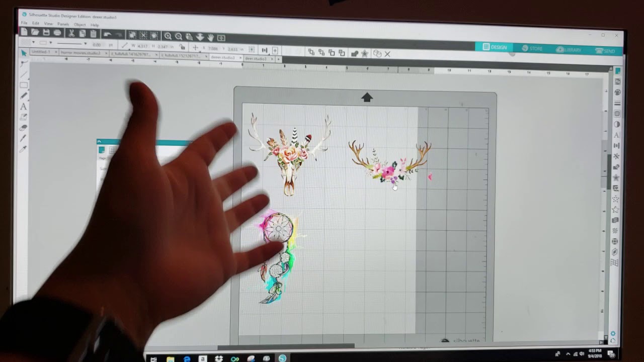Create a new document with New icon
The height and width of the screenshot is (362, 644).
tap(24, 32)
